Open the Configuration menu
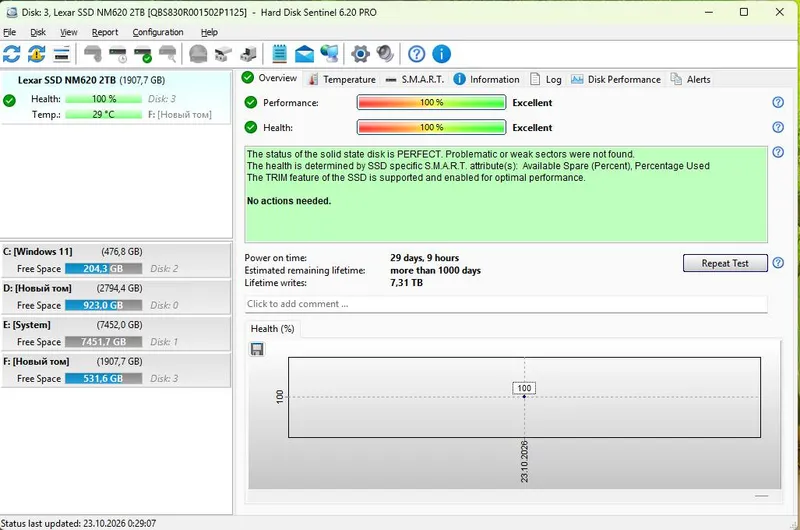Image resolution: width=800 pixels, height=530 pixels. point(158,32)
